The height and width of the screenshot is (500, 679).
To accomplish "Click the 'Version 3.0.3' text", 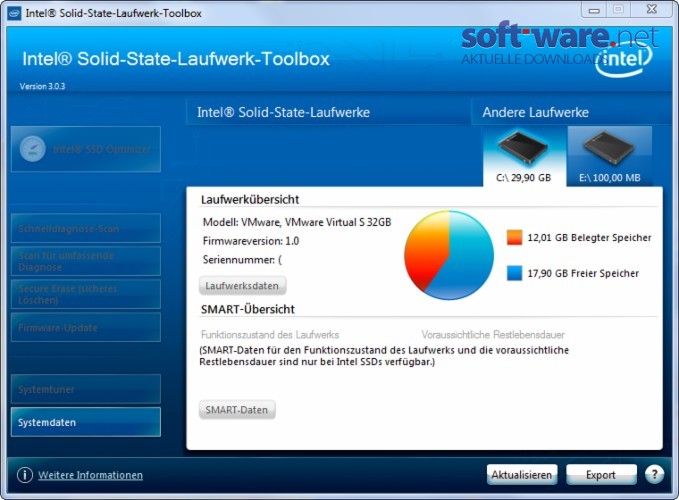I will tap(42, 86).
